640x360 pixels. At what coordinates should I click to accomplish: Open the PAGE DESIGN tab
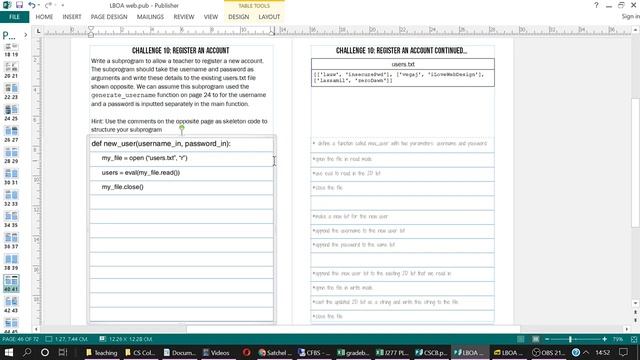109,17
